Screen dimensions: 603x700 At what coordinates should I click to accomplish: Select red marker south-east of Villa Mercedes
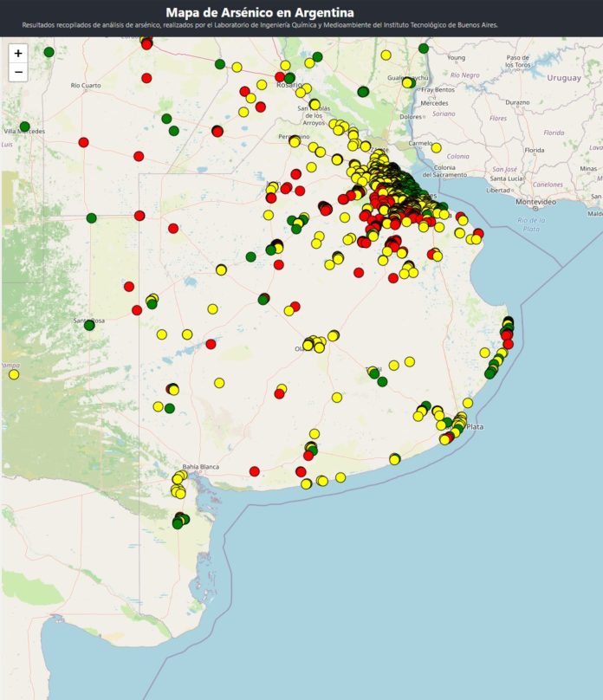point(83,142)
